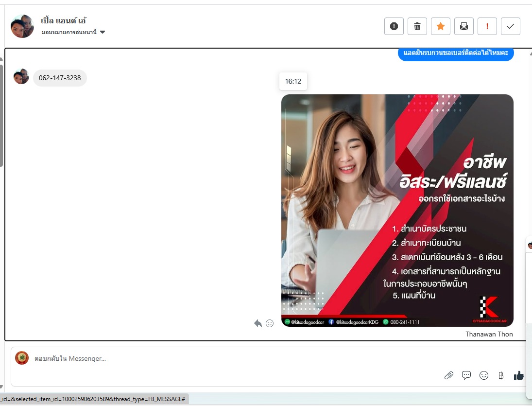Open emoji picker in the reply toolbar

tap(484, 375)
